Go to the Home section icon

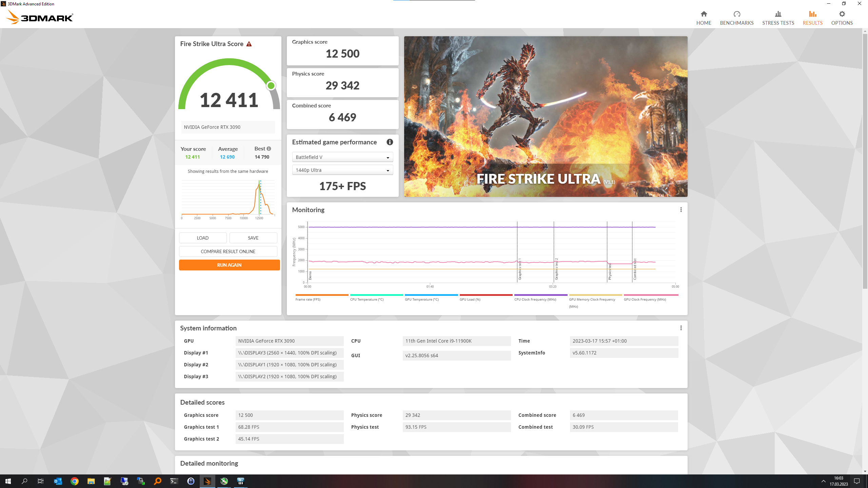[x=704, y=14]
